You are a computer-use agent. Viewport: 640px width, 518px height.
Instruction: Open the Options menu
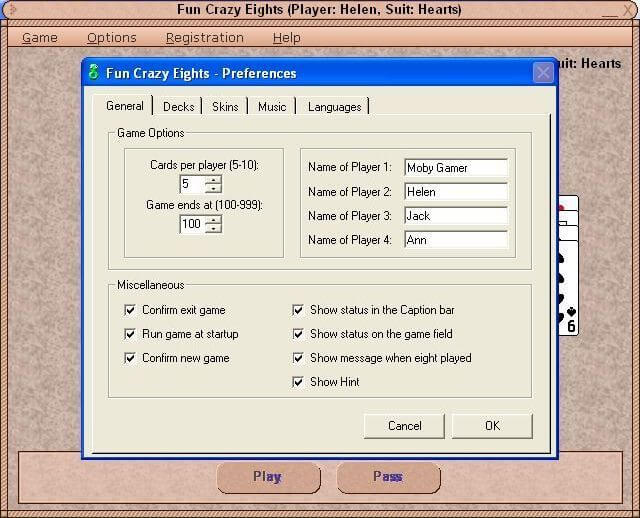point(111,38)
